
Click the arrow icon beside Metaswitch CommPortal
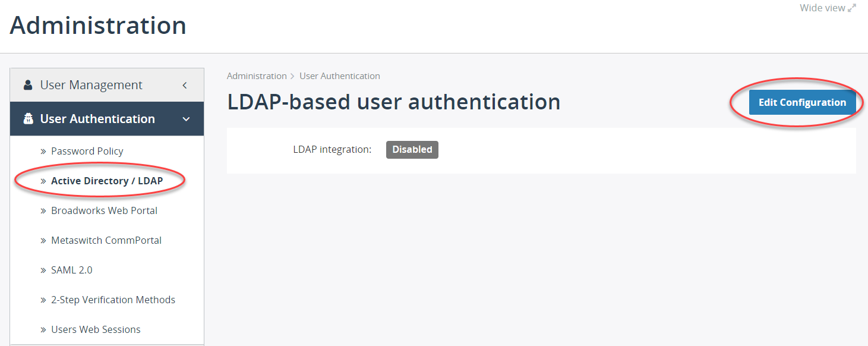(x=43, y=240)
